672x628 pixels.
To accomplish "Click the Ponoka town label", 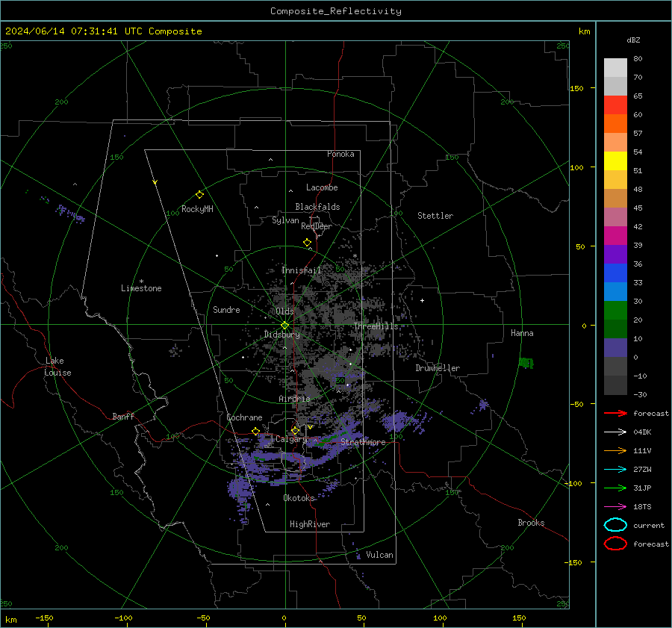I will 340,154.
